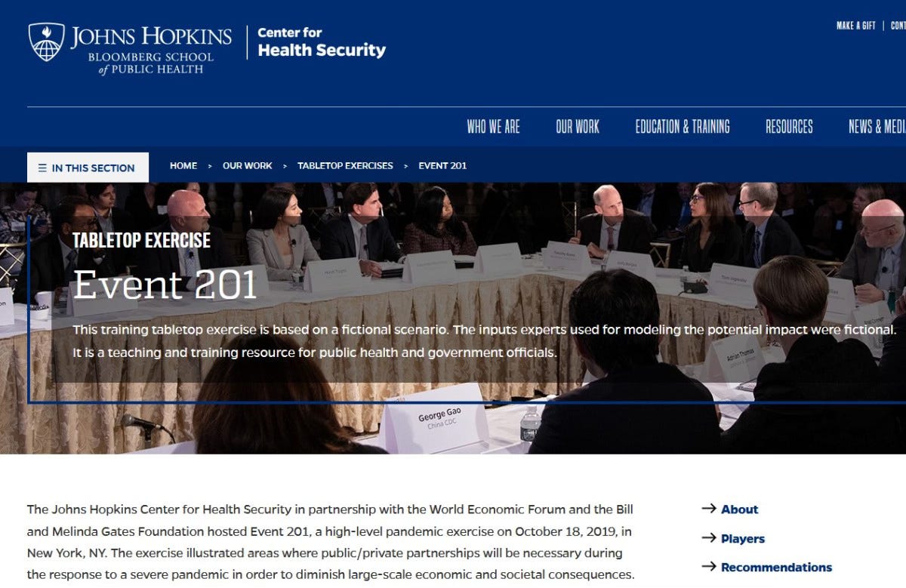Open the About sidebar link
The image size is (906, 588).
tap(739, 509)
